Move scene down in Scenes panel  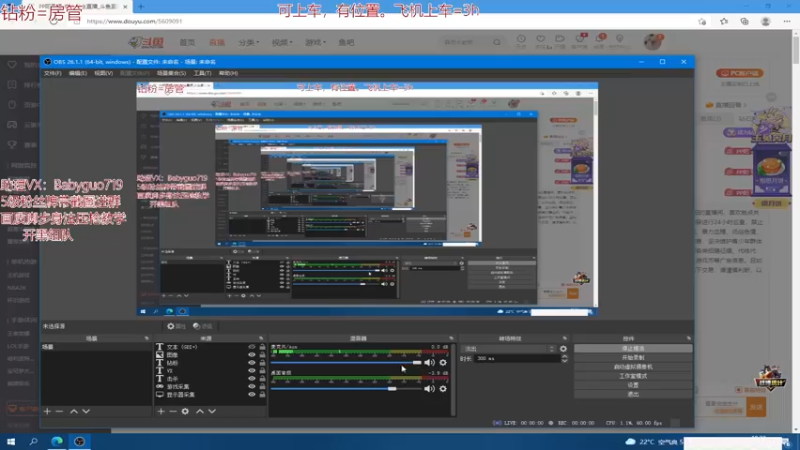click(86, 411)
